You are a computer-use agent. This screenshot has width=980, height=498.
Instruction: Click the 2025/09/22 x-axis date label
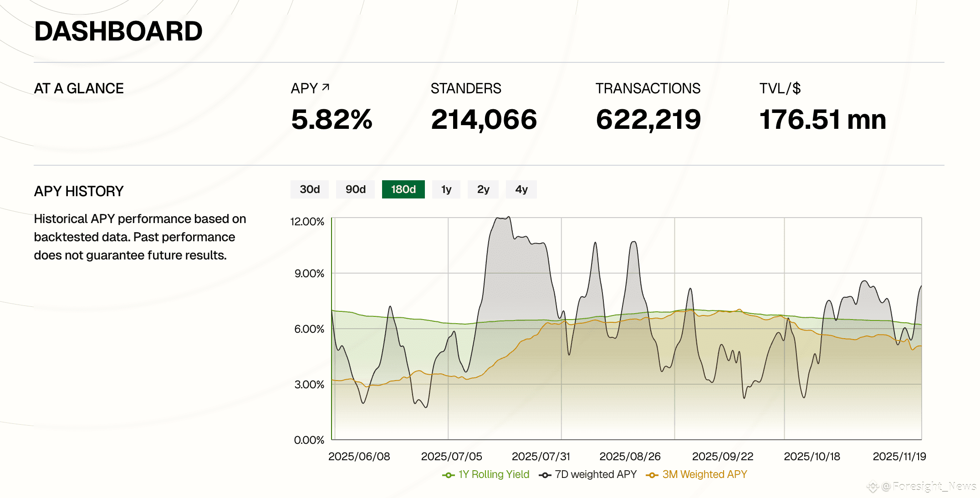point(723,456)
